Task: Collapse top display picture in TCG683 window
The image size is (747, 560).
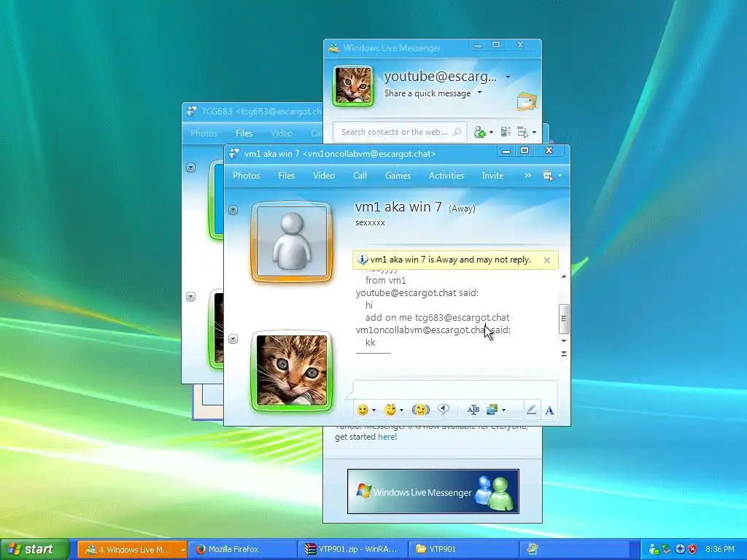Action: coord(190,167)
